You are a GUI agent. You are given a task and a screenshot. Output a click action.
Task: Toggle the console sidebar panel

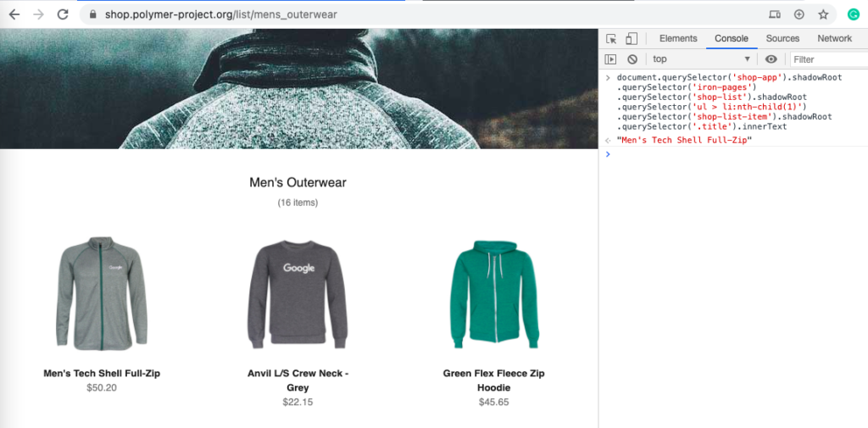tap(610, 59)
